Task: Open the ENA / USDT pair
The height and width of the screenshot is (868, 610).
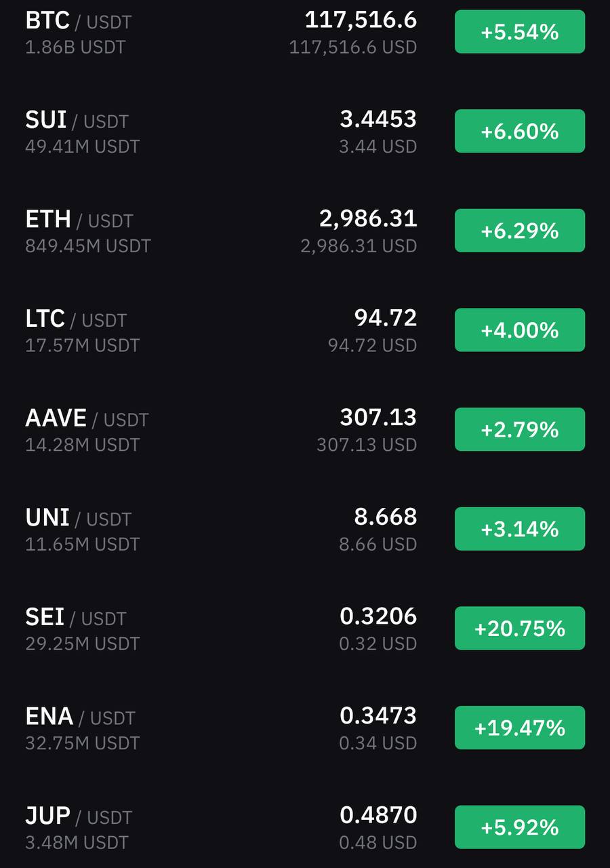Action: [305, 728]
